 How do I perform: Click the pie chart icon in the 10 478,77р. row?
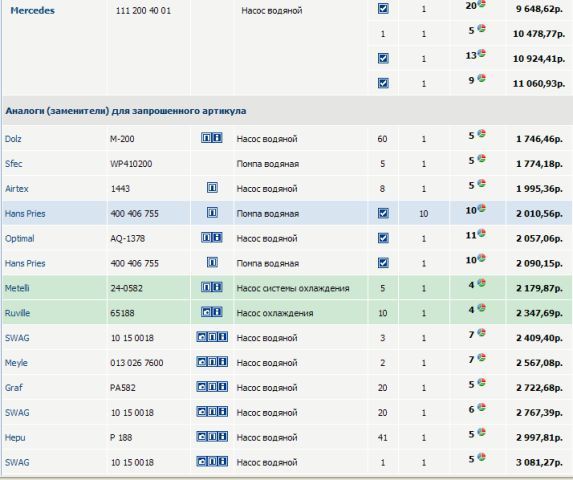pyautogui.click(x=482, y=28)
